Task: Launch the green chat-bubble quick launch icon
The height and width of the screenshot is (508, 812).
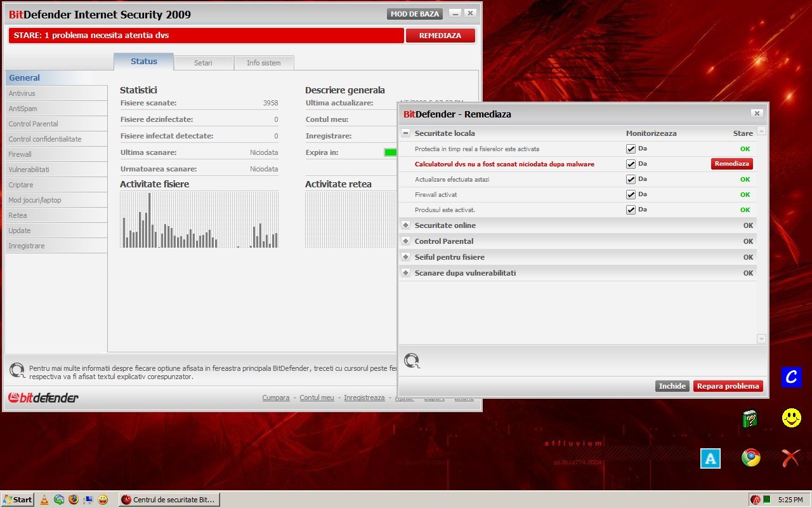Action: [59, 500]
